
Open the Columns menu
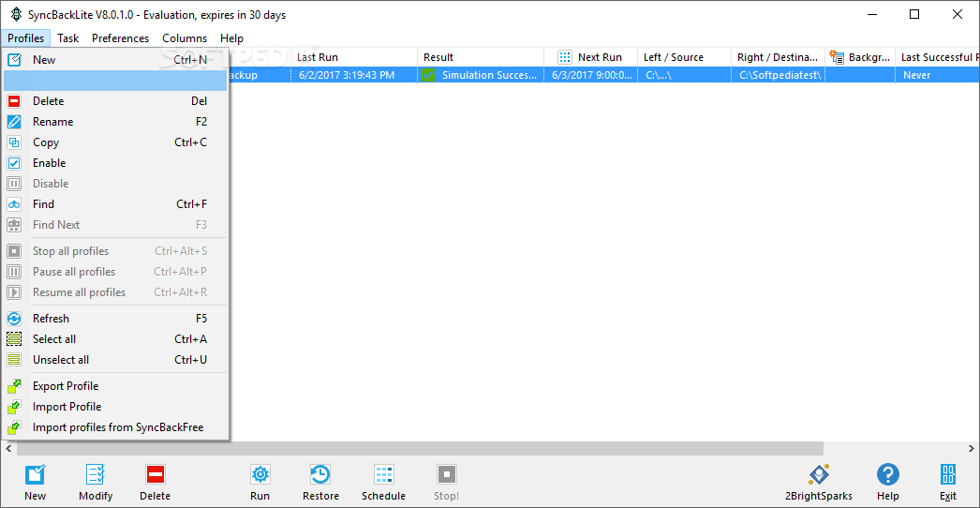(x=185, y=38)
